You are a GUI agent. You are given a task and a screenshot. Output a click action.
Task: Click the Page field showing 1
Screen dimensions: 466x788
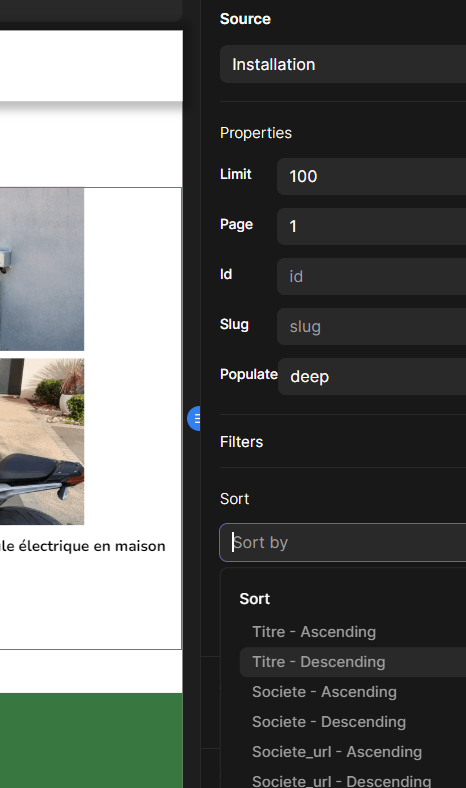371,226
